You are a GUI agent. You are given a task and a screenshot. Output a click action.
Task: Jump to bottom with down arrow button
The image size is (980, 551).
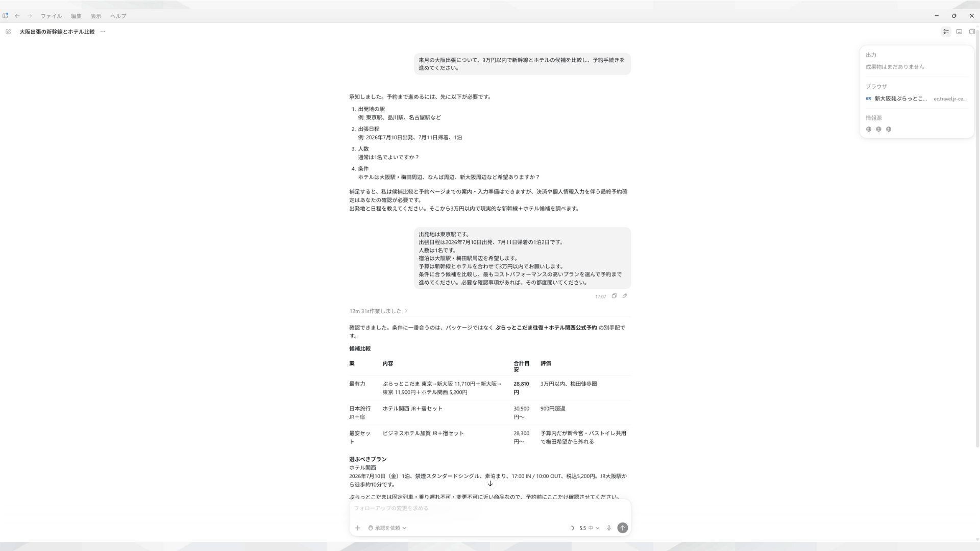coord(490,484)
